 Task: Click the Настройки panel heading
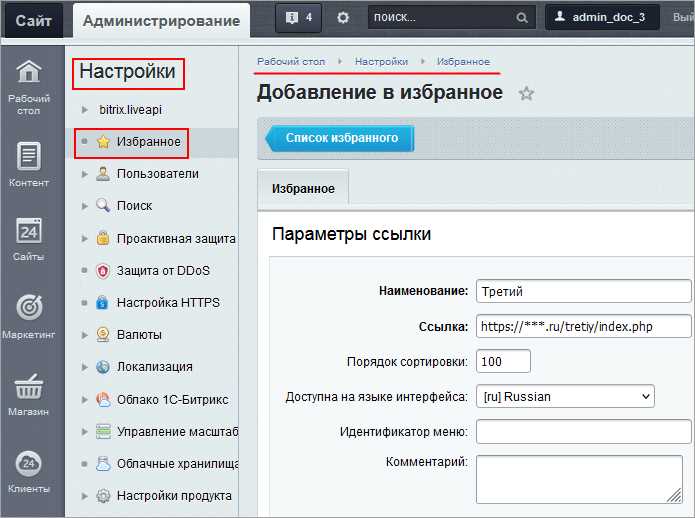[128, 71]
